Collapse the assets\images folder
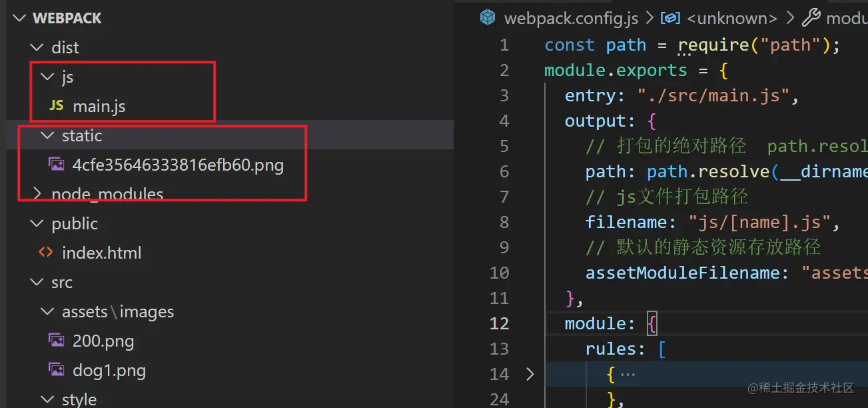Viewport: 868px width, 408px height. coord(47,311)
